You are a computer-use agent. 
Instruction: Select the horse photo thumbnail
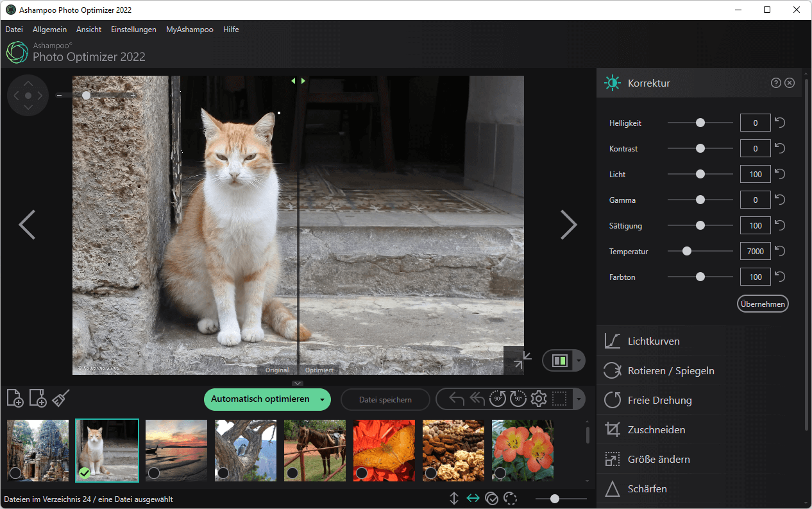(x=314, y=450)
